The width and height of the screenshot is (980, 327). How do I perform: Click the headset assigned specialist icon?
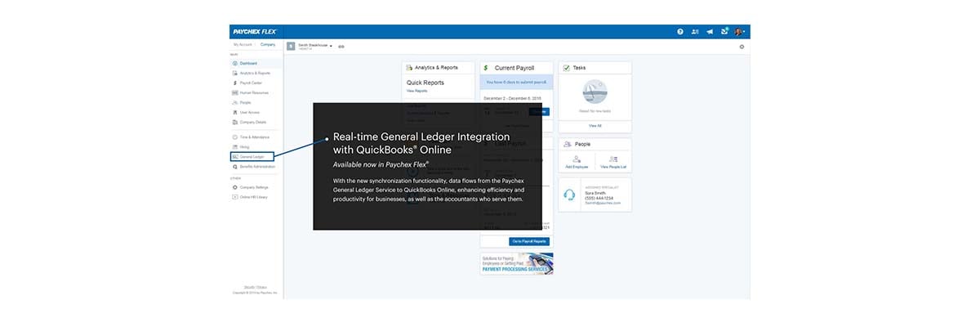[x=569, y=195]
